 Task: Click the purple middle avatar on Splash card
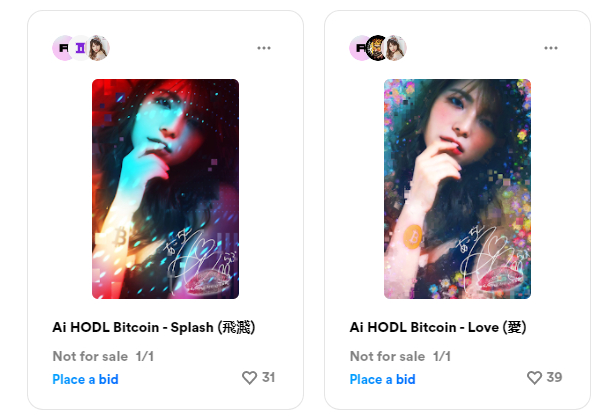(80, 48)
